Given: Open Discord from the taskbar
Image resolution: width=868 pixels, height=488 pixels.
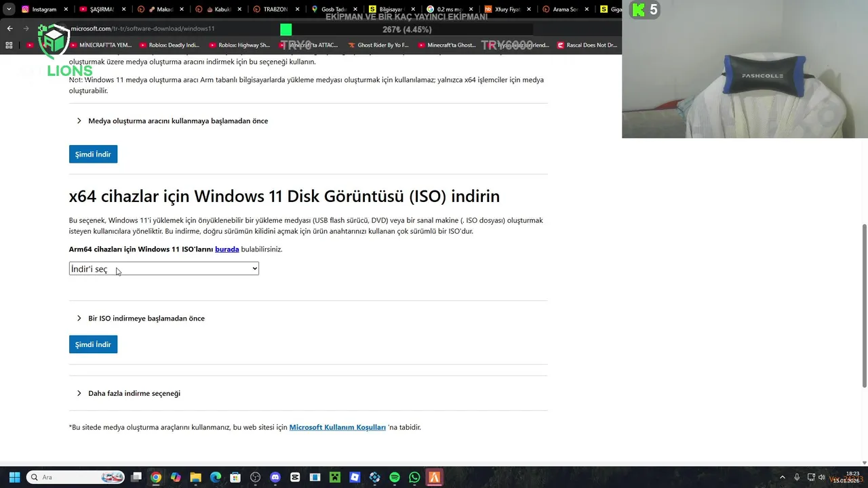Looking at the screenshot, I should pos(275,477).
